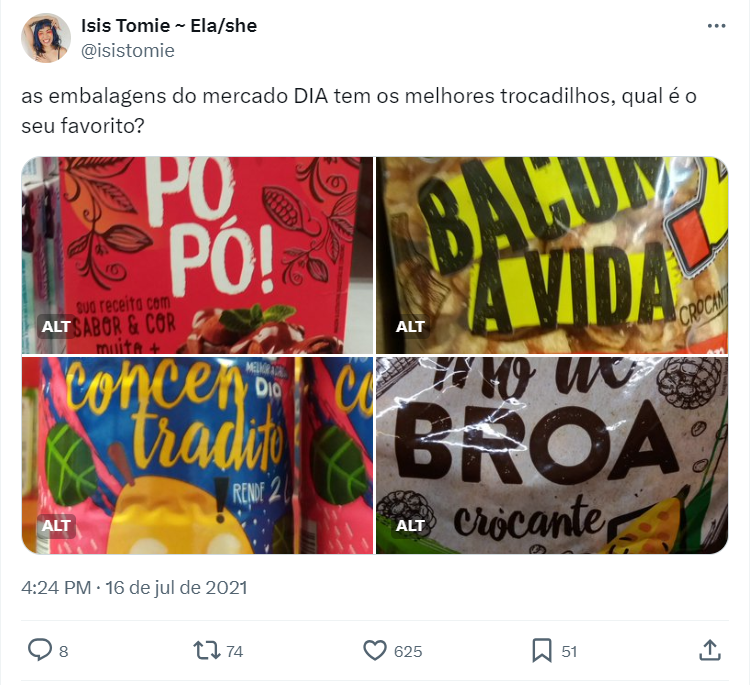
Task: Show ALT text on the BACON A VIDA photo
Action: tap(410, 327)
